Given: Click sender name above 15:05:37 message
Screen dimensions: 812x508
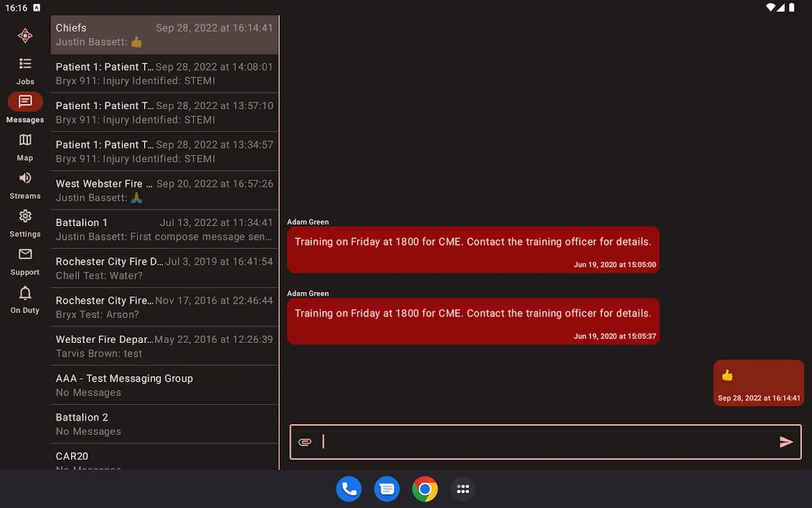Looking at the screenshot, I should 308,293.
